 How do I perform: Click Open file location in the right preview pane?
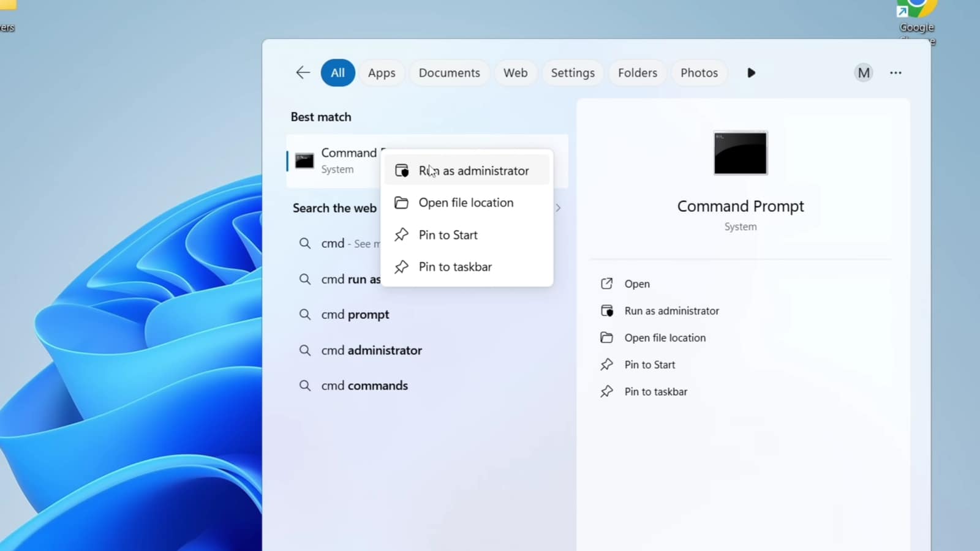[x=665, y=338]
